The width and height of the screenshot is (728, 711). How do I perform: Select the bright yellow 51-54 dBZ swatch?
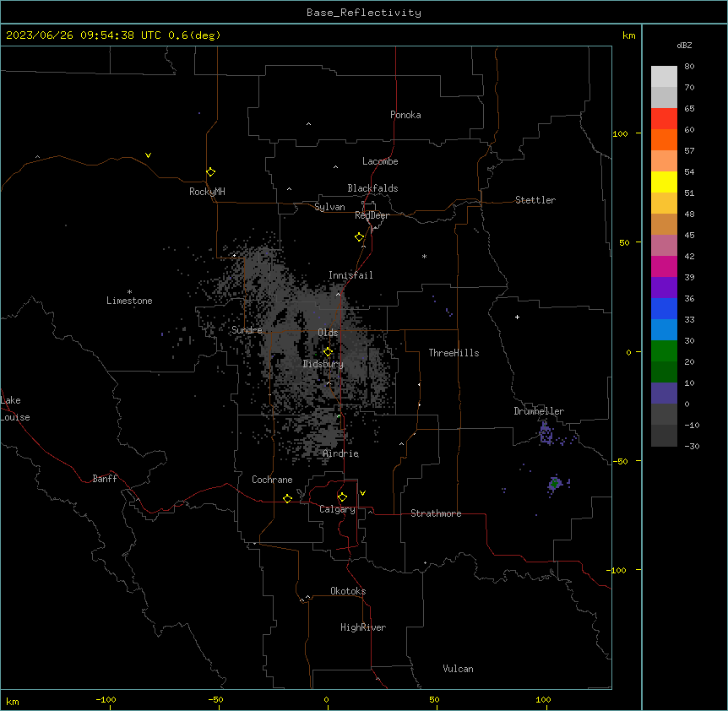(664, 182)
